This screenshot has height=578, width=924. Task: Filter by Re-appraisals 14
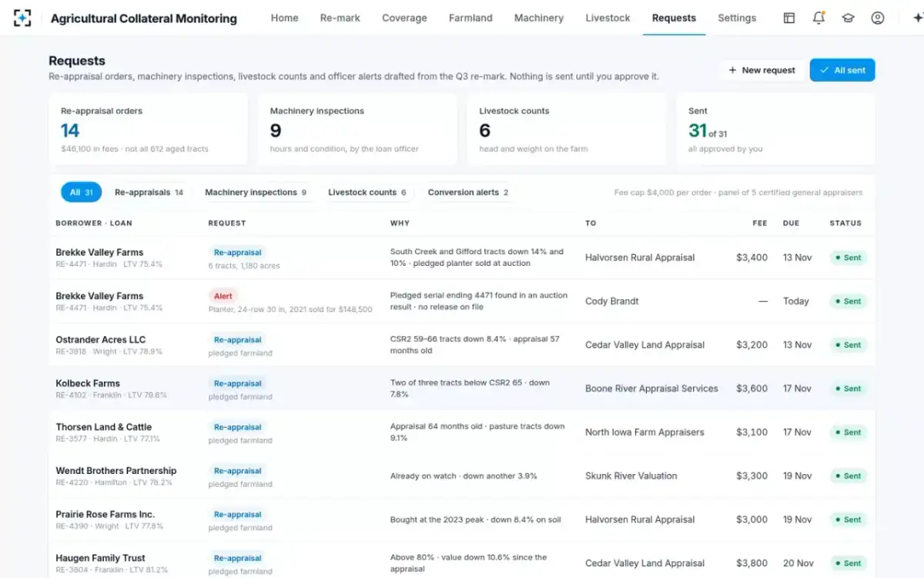(149, 193)
